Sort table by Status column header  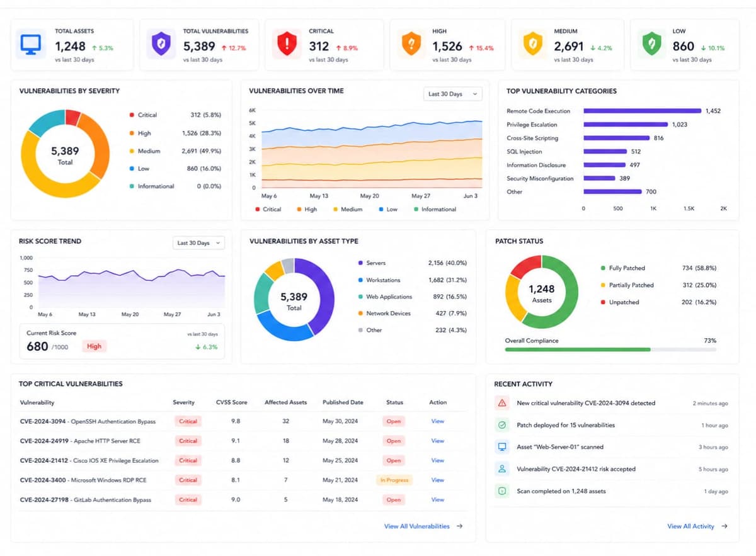coord(394,402)
